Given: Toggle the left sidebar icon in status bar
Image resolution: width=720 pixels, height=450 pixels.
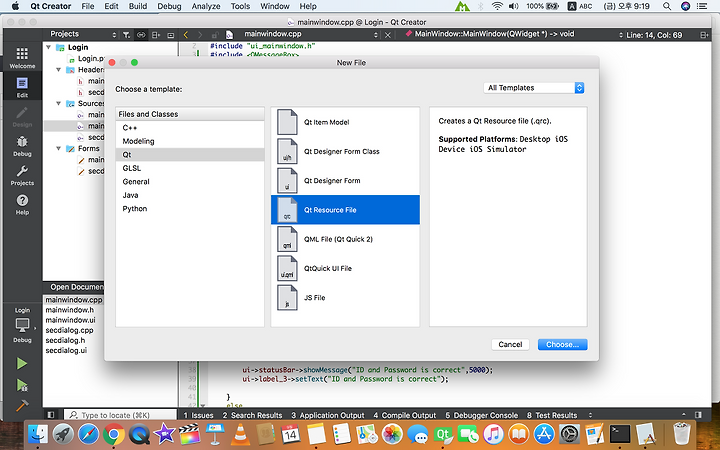Looking at the screenshot, I should (51, 415).
